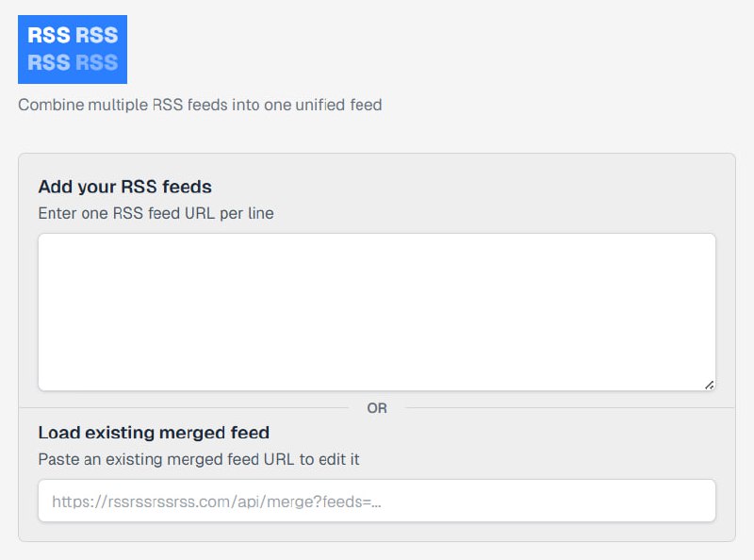Screen dimensions: 754x560
Task: Click the 'Load existing merged feed' heading
Action: [x=154, y=433]
